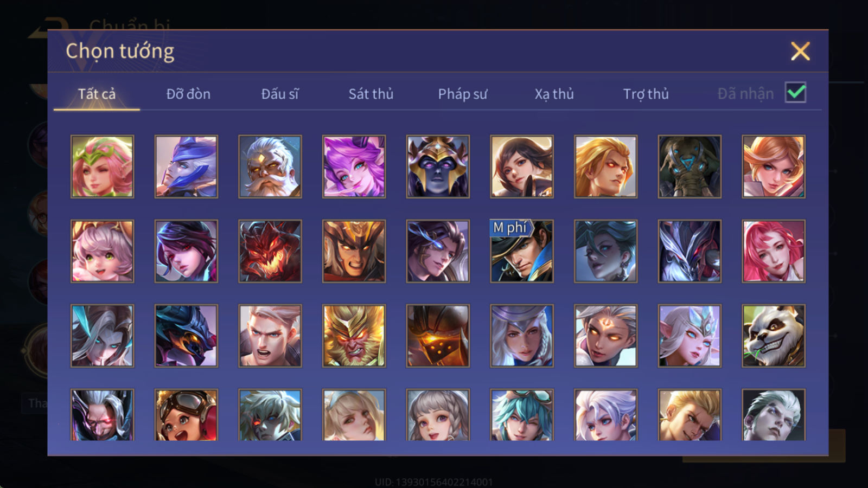
Task: Pick the teal-haired hero with goggles
Action: [522, 415]
